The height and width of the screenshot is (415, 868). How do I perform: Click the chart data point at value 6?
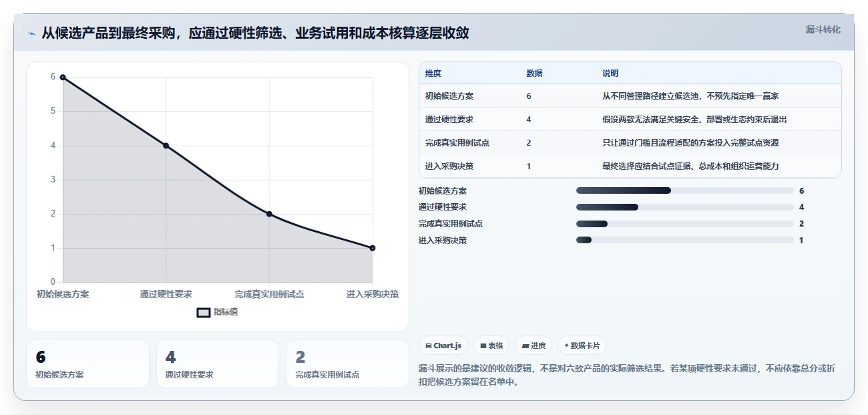(x=63, y=78)
